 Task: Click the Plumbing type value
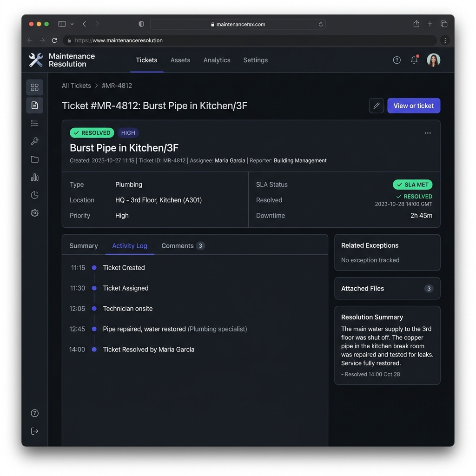click(129, 185)
